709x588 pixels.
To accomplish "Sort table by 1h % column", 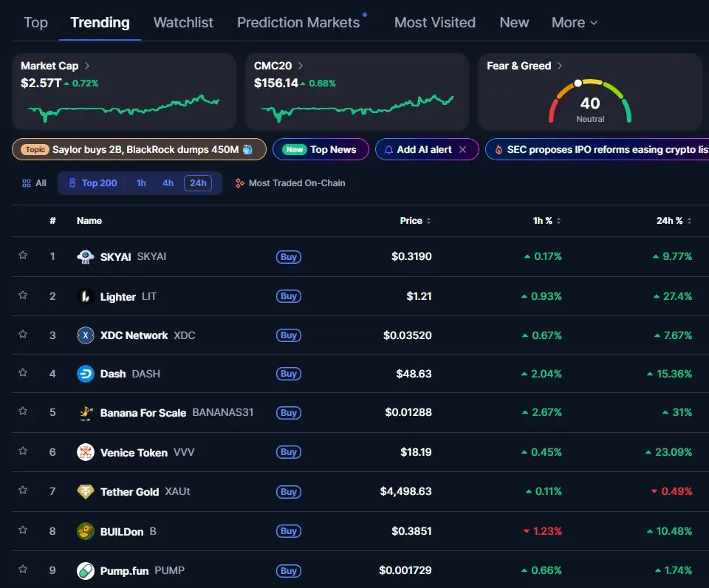I will (x=547, y=221).
